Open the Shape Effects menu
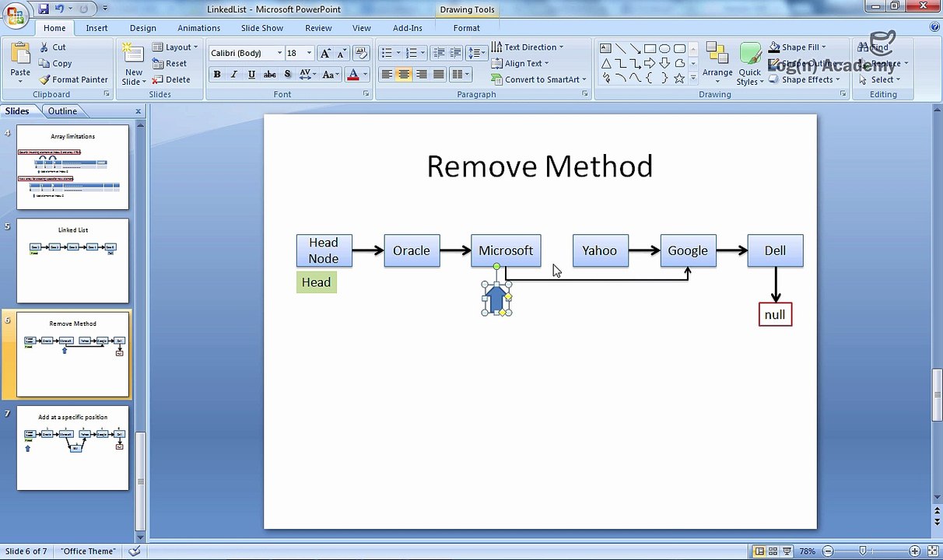 [805, 79]
